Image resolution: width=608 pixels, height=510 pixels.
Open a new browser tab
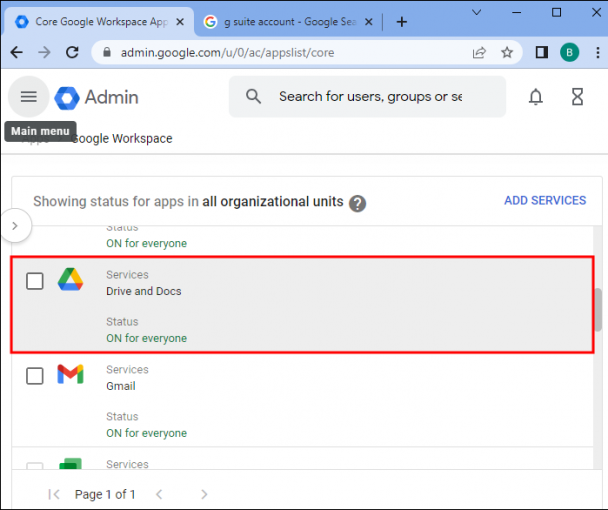click(402, 21)
